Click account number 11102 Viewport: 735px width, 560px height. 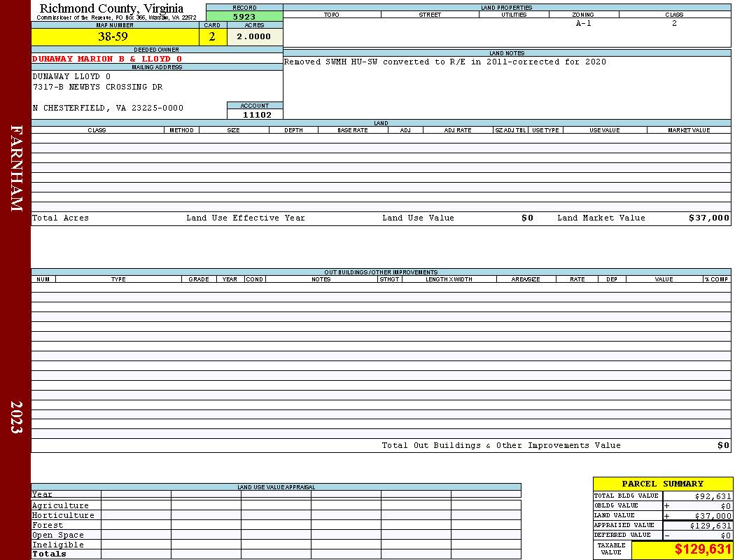coord(257,115)
